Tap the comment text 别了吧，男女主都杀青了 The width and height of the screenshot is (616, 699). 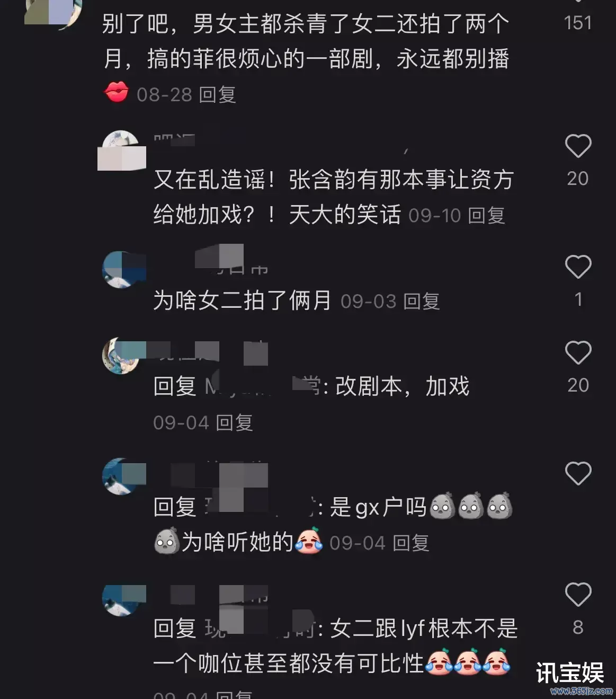(x=306, y=24)
